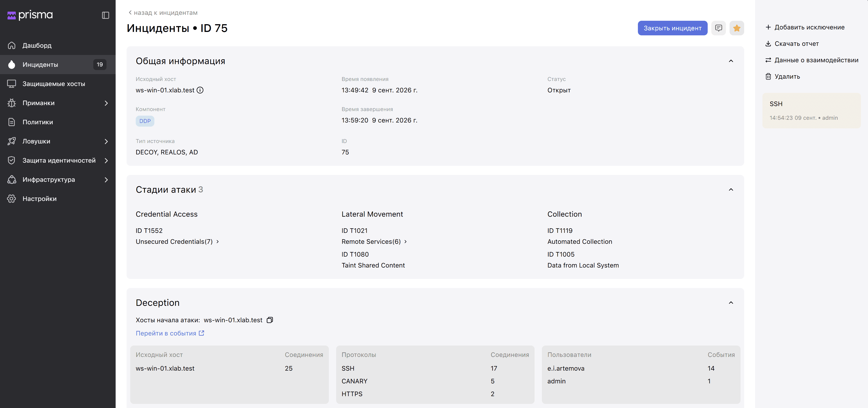Click the Дашборд home icon

coord(12,45)
